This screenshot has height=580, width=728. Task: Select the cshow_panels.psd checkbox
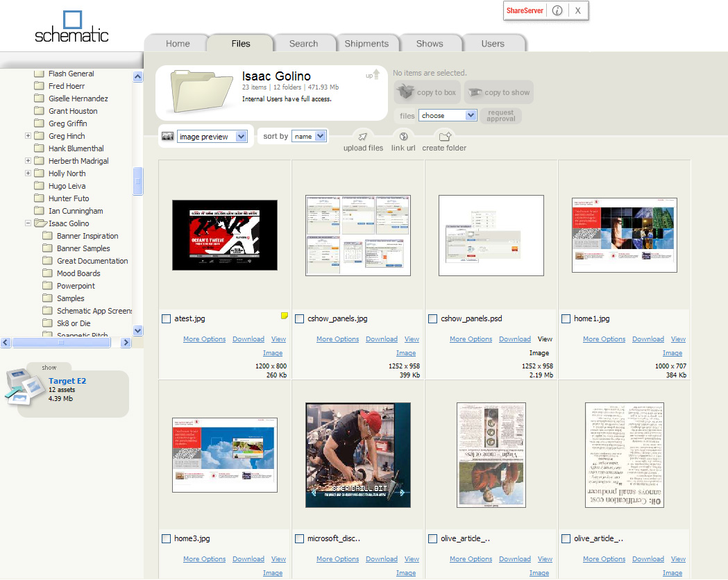433,319
